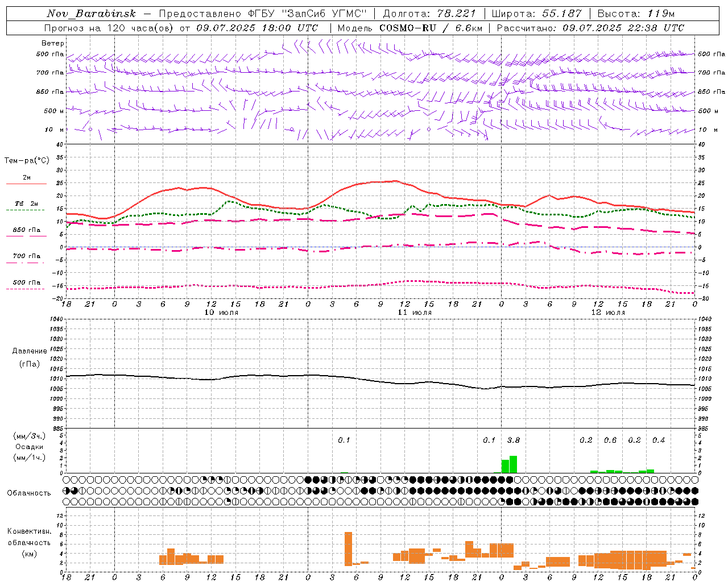Viewport: 728px width, 582px height.
Task: Click the 10 июля date label
Action: click(221, 313)
